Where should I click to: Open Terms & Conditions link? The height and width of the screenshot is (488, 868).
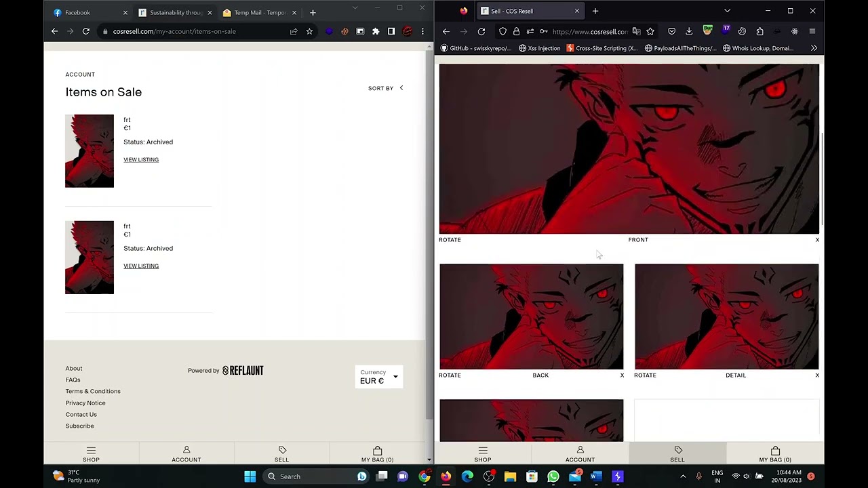click(x=93, y=391)
